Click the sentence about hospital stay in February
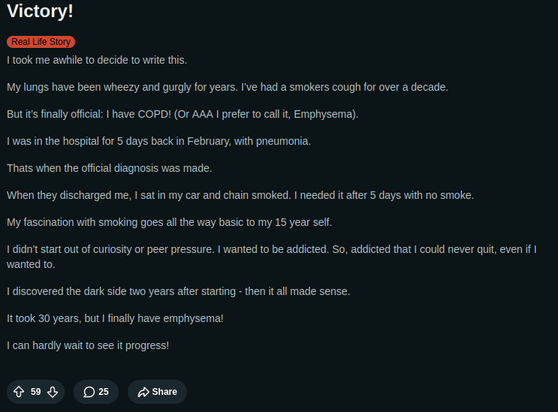 159,141
